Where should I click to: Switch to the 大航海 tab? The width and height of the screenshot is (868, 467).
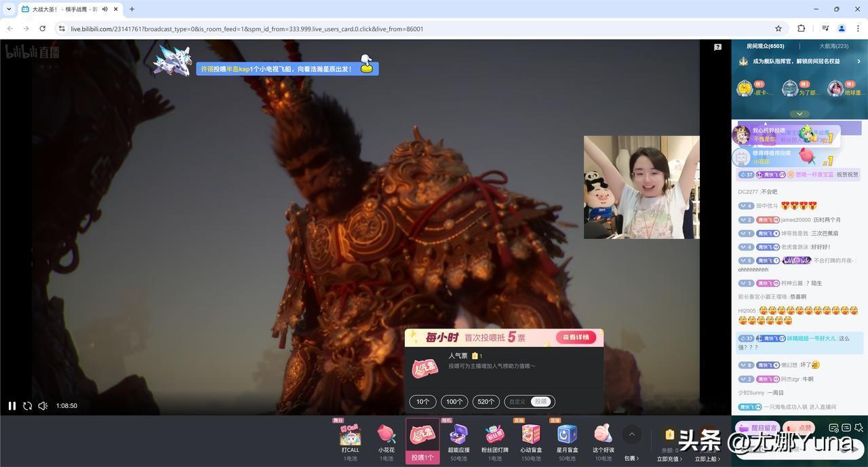pos(833,46)
